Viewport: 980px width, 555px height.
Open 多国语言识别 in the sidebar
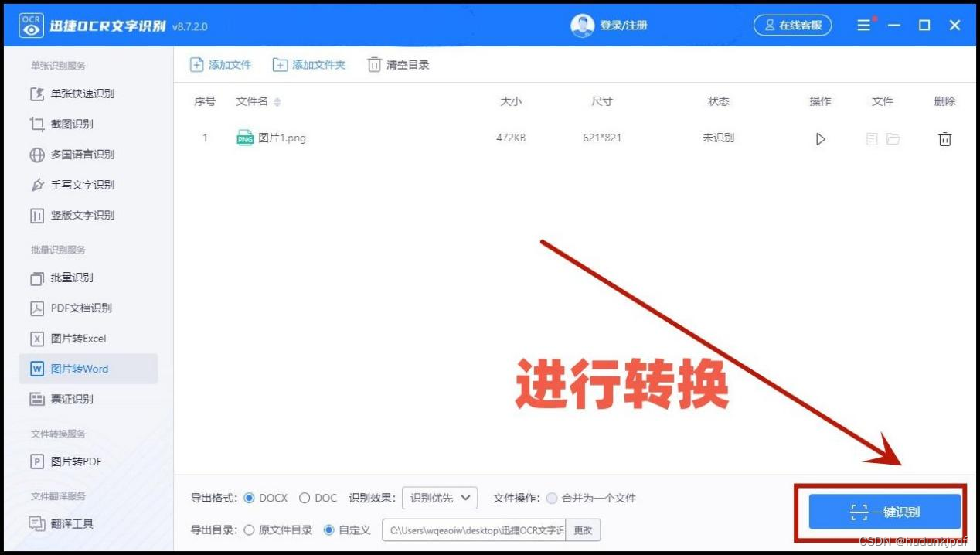[x=88, y=155]
